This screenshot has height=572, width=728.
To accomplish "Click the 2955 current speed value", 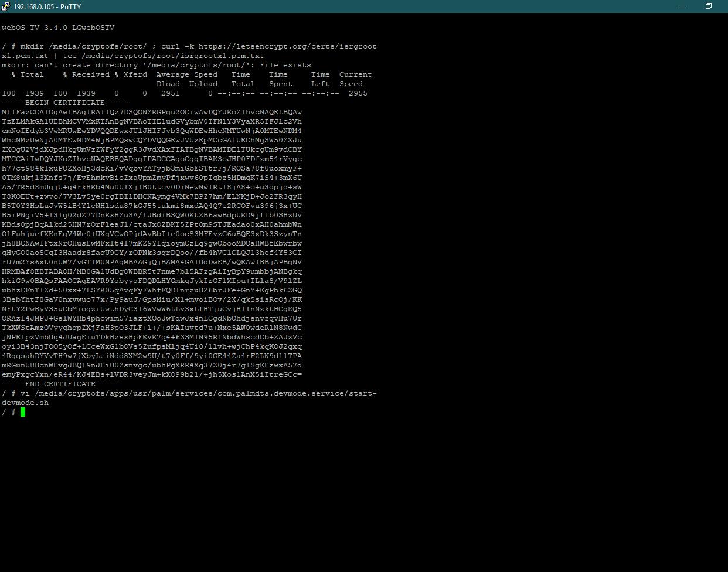I will click(x=358, y=93).
